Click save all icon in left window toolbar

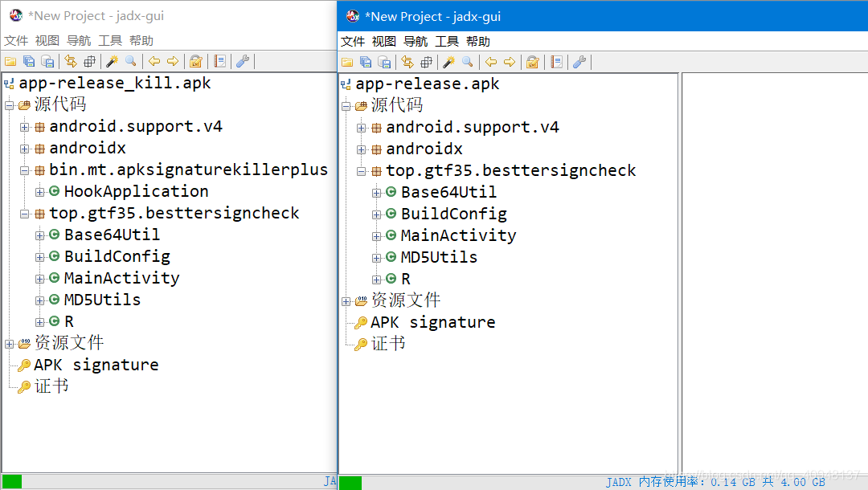pyautogui.click(x=30, y=61)
